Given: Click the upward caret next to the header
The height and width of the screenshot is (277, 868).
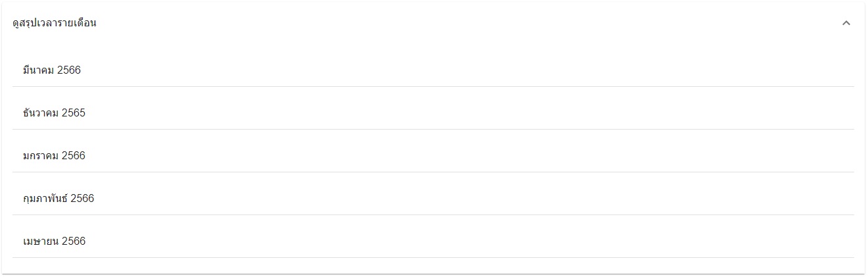Looking at the screenshot, I should pos(846,23).
